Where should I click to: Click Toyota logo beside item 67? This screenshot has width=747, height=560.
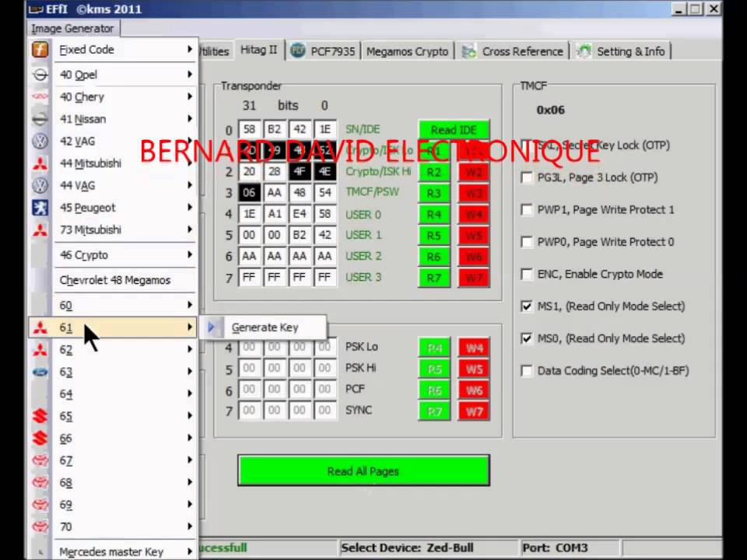(x=40, y=460)
